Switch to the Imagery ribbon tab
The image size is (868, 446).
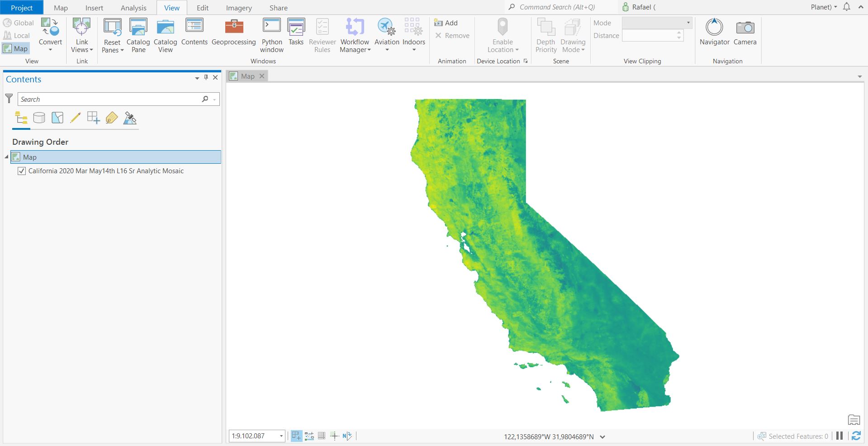tap(238, 8)
